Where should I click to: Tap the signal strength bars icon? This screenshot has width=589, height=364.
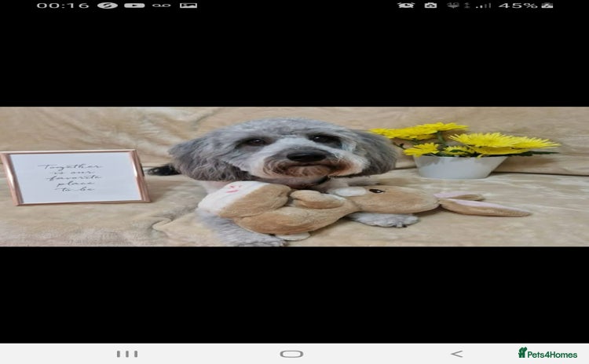pyautogui.click(x=483, y=5)
